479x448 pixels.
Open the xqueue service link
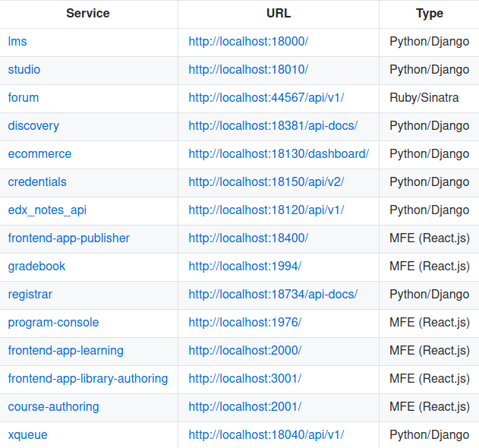tap(28, 435)
